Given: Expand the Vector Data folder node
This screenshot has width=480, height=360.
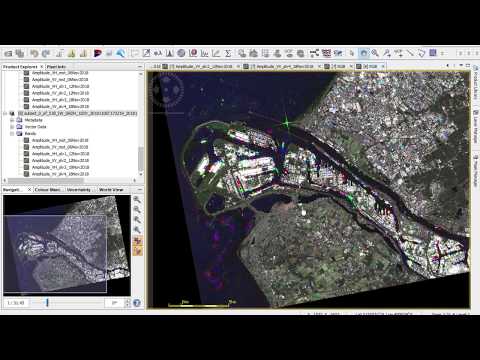Looking at the screenshot, I should (12, 127).
